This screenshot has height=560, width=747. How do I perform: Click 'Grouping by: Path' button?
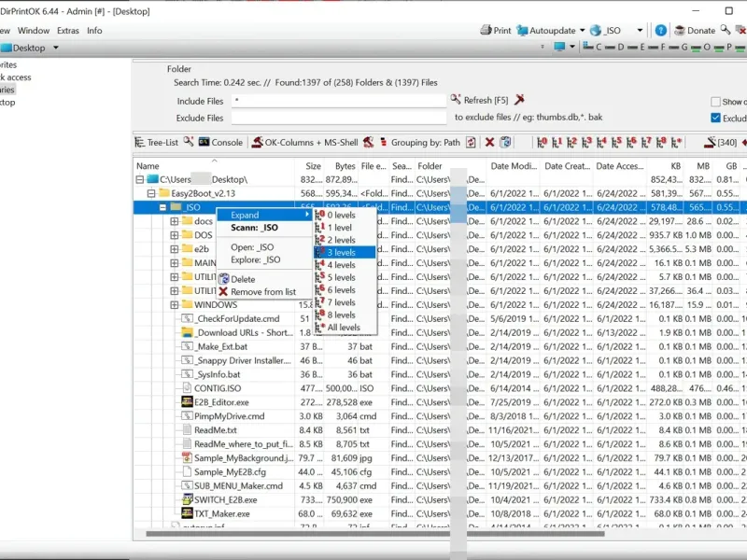click(x=425, y=143)
